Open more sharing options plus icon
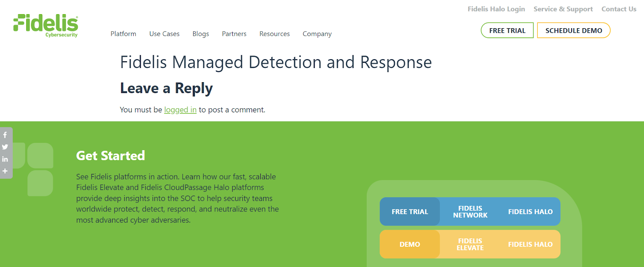This screenshot has width=644, height=267. (x=5, y=171)
